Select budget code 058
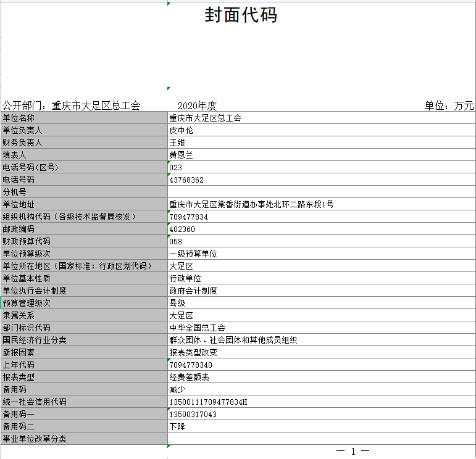The height and width of the screenshot is (459, 476). click(x=176, y=241)
